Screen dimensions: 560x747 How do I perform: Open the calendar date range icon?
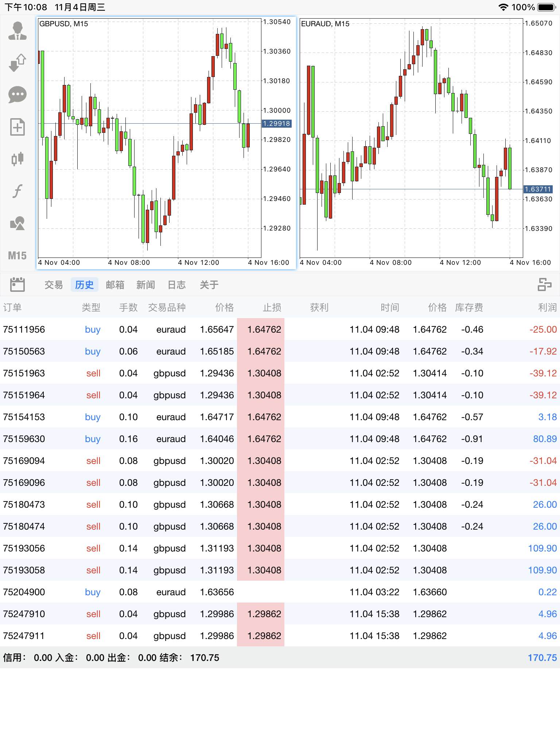17,285
